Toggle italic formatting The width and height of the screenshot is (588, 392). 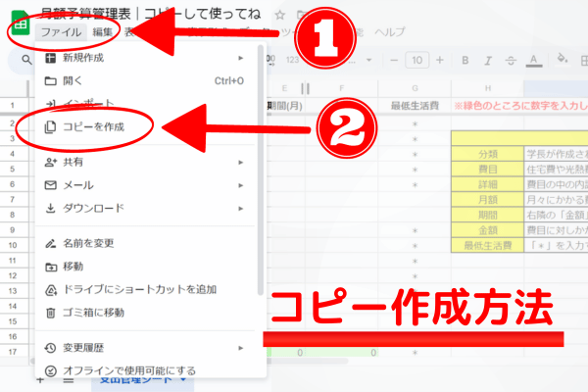point(488,61)
